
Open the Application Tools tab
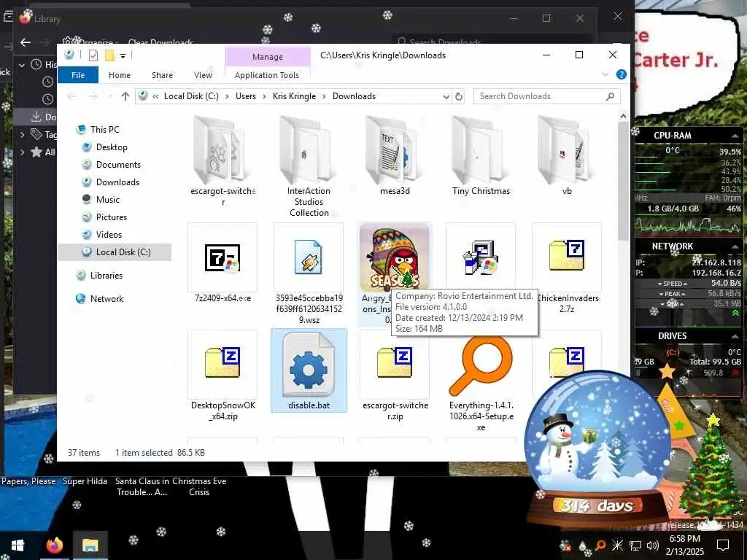(x=267, y=75)
